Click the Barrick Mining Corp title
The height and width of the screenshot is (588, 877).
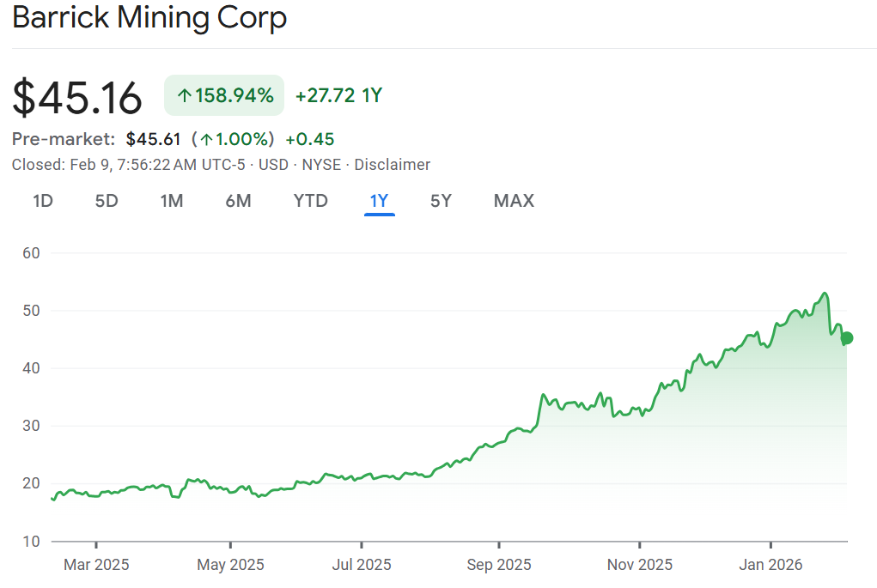pyautogui.click(x=149, y=18)
